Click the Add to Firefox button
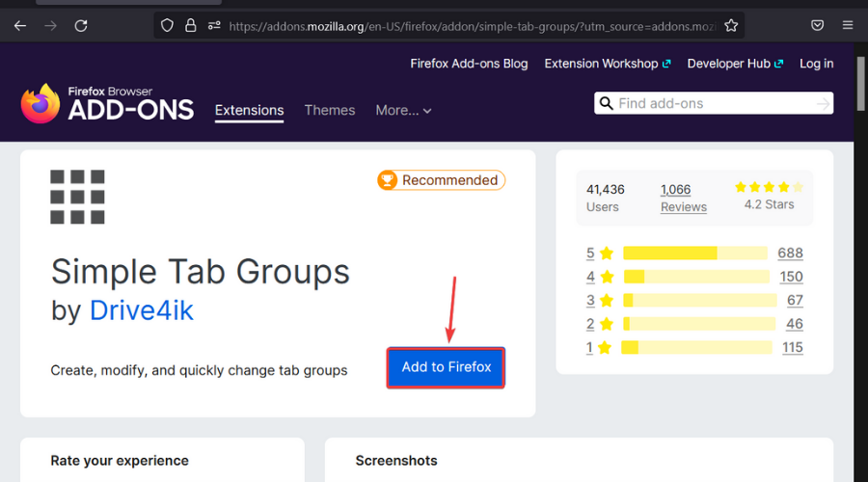Screen dimensions: 868x482 (446, 367)
